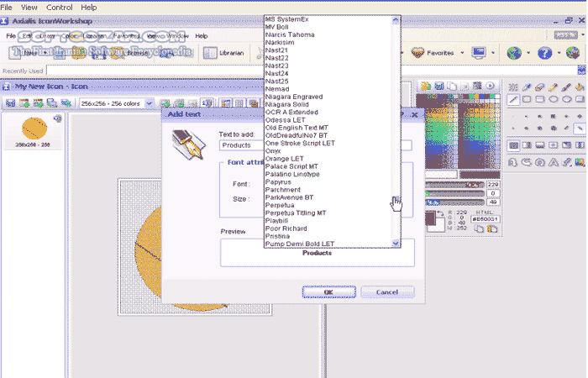Select the line drawing tool

(513, 99)
